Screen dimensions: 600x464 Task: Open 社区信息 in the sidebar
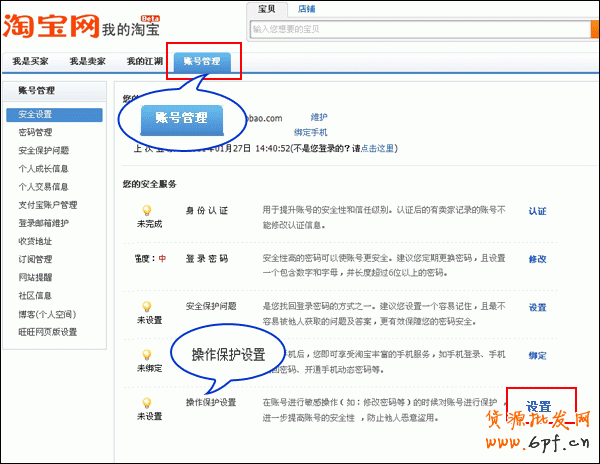click(35, 296)
